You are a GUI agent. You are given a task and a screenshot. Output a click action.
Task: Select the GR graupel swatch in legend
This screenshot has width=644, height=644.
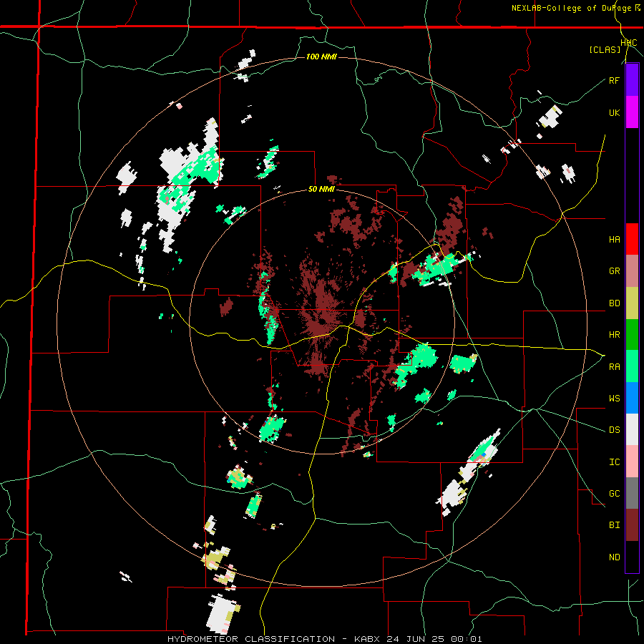click(x=632, y=271)
